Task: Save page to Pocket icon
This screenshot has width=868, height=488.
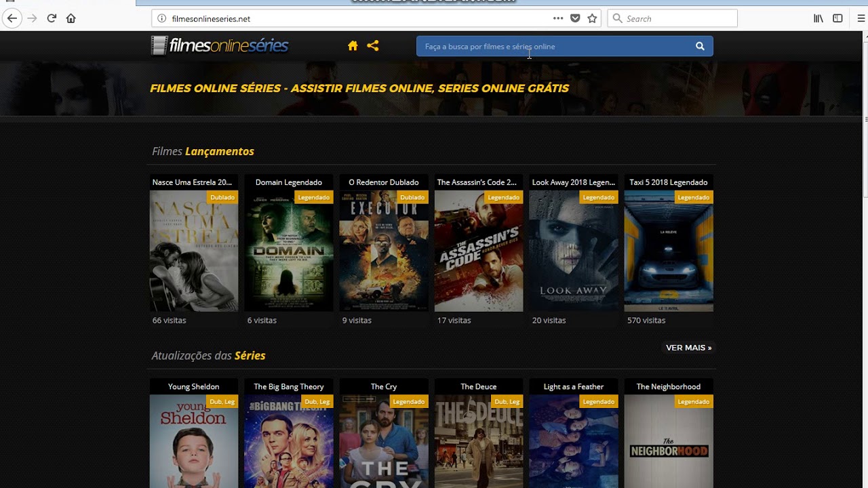Action: 575,18
